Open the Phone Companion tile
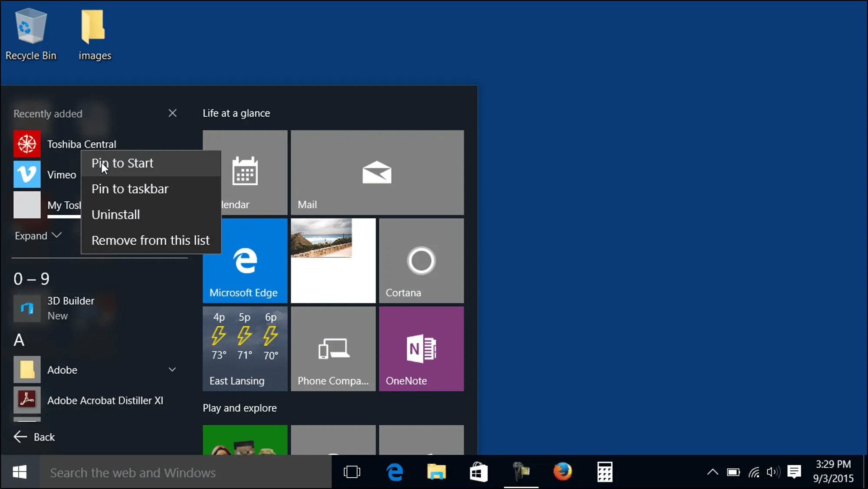The height and width of the screenshot is (489, 868). (x=333, y=349)
